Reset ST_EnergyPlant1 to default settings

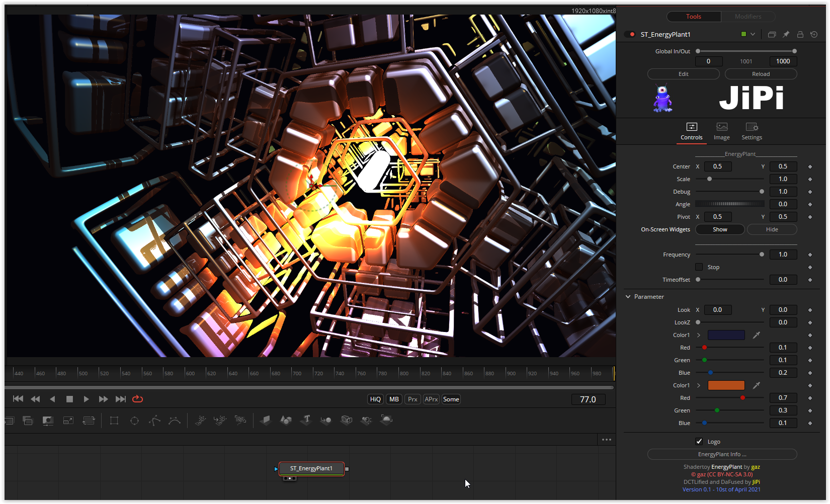[x=814, y=35]
